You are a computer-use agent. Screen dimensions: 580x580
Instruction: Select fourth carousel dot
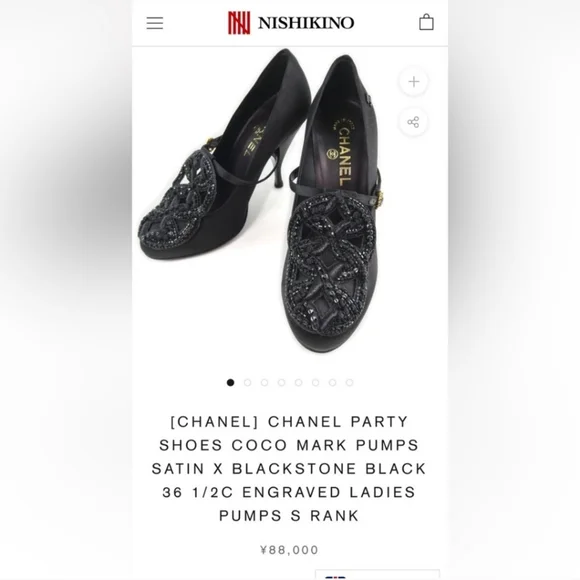click(x=281, y=382)
